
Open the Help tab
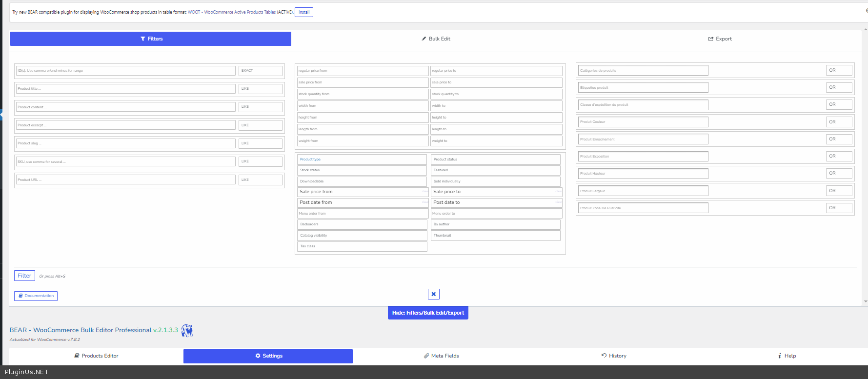(787, 356)
